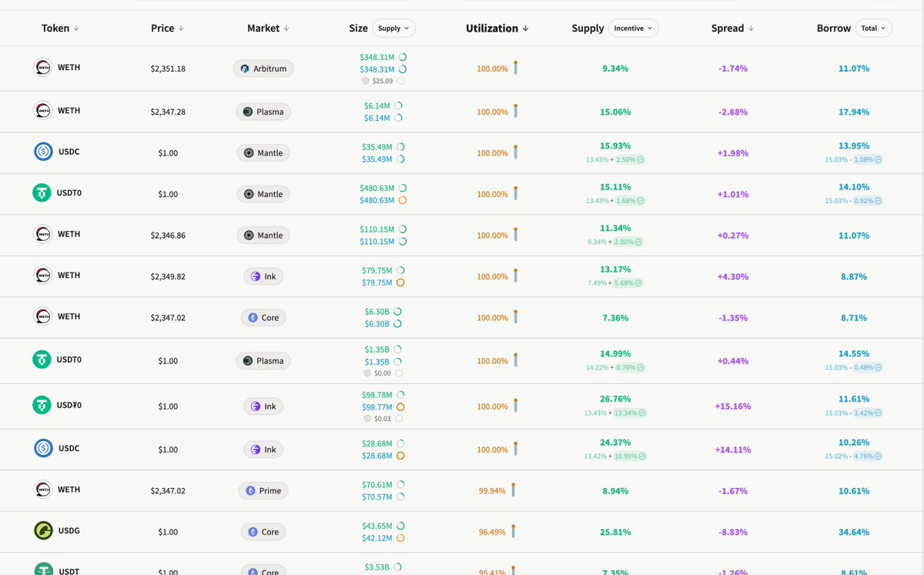Open the Borrow Total dropdown
This screenshot has width=924, height=575.
[873, 28]
